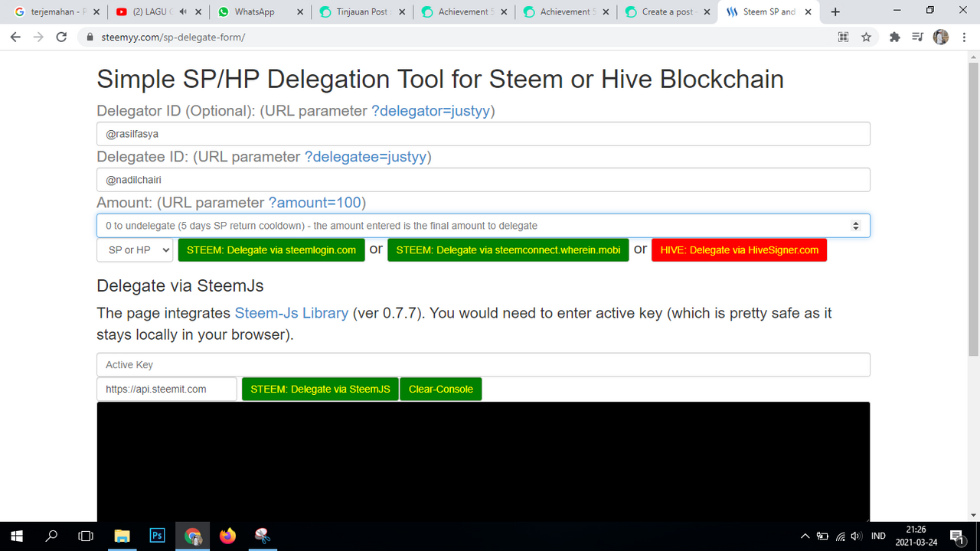Screen dimensions: 980x551
Task: Click the page vertical scrollbar thumb
Action: click(973, 207)
